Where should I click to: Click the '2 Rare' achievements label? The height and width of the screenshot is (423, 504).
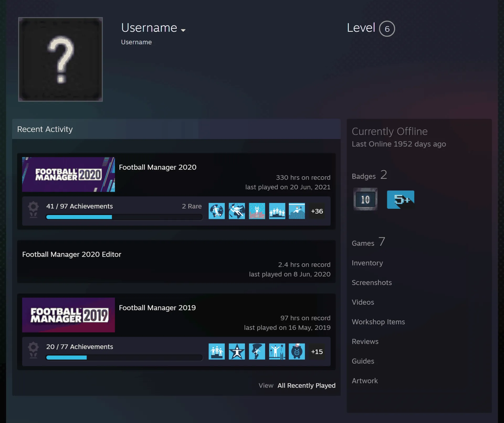(x=192, y=206)
